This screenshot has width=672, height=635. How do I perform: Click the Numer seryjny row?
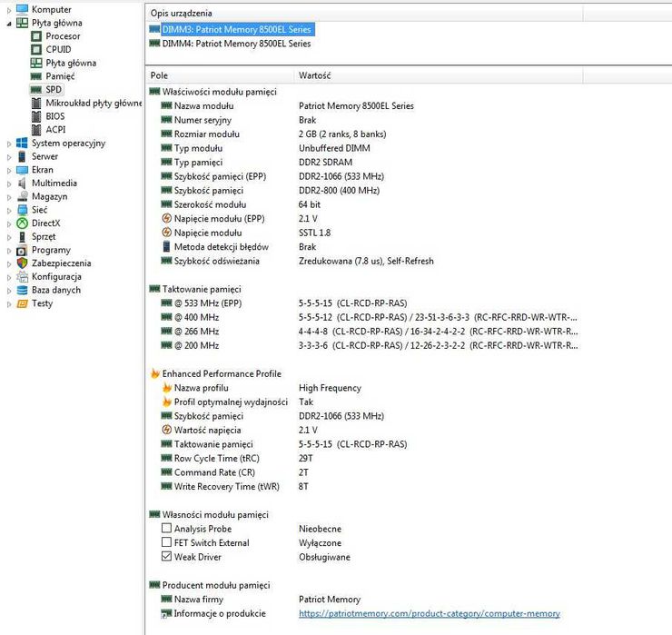[x=364, y=120]
